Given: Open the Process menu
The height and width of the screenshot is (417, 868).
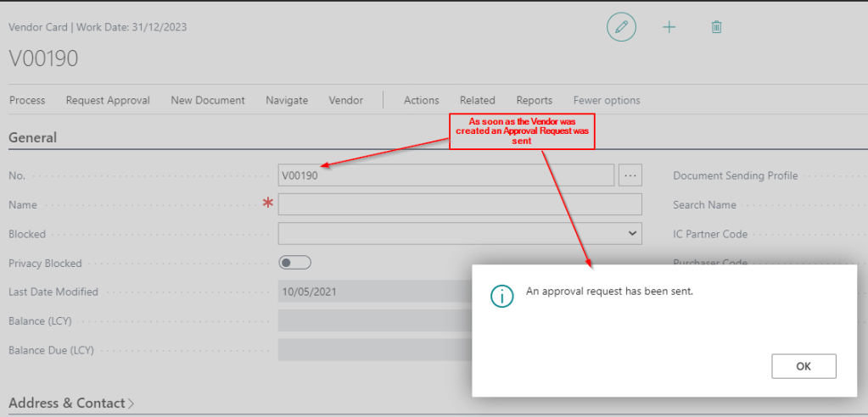Looking at the screenshot, I should point(27,100).
